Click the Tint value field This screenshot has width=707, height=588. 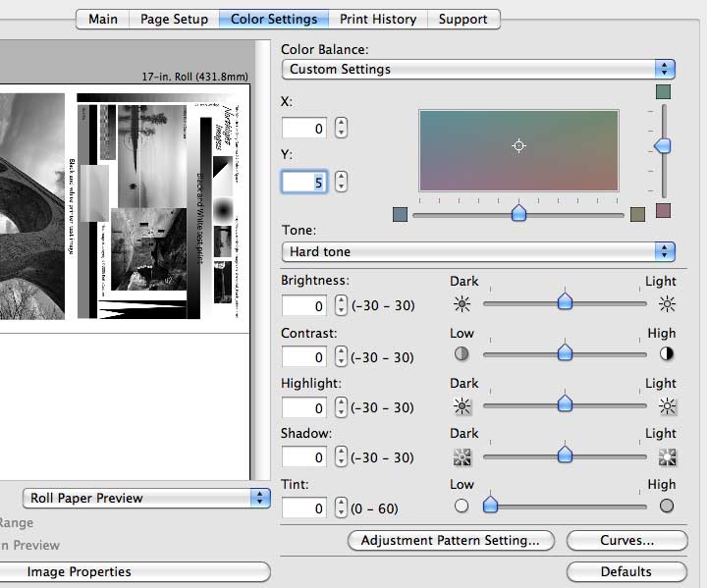[304, 508]
